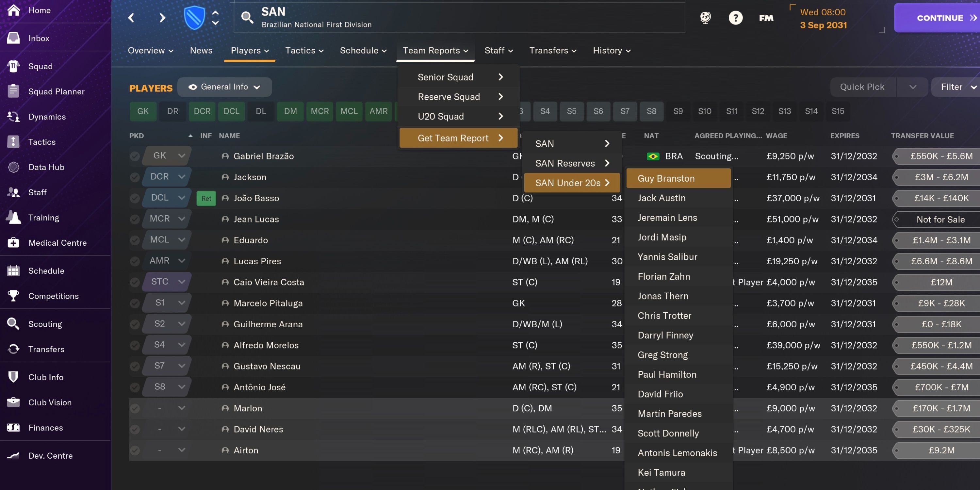Screen dimensions: 980x490
Task: Open the Data Hub panel
Action: tap(47, 167)
